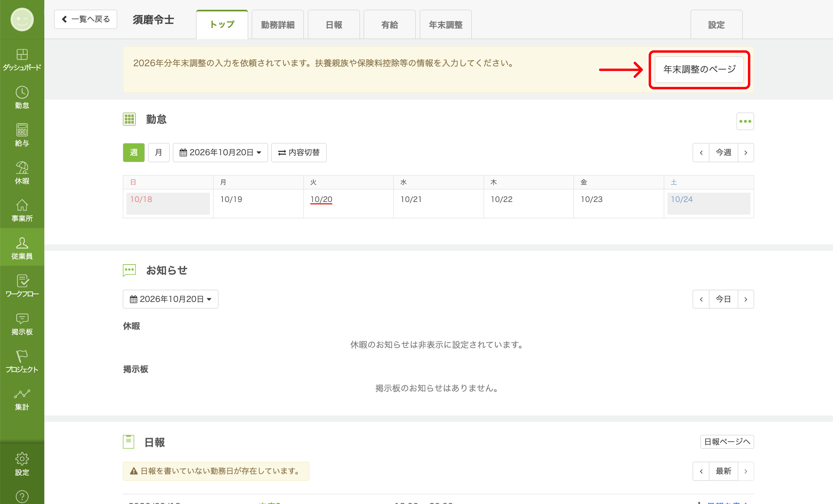This screenshot has width=833, height=504.
Task: Switch attendance view to 月
Action: point(159,152)
